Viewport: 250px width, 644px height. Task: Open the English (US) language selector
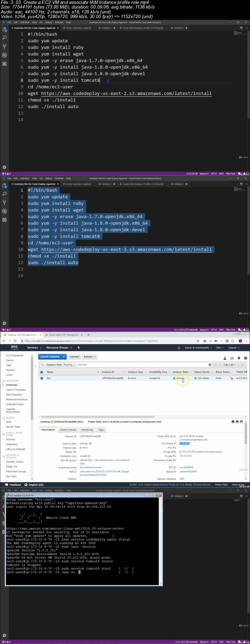pos(34,485)
